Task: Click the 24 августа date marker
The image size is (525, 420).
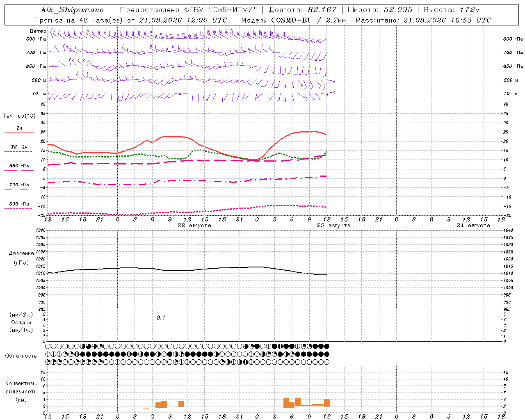Action: pos(473,225)
